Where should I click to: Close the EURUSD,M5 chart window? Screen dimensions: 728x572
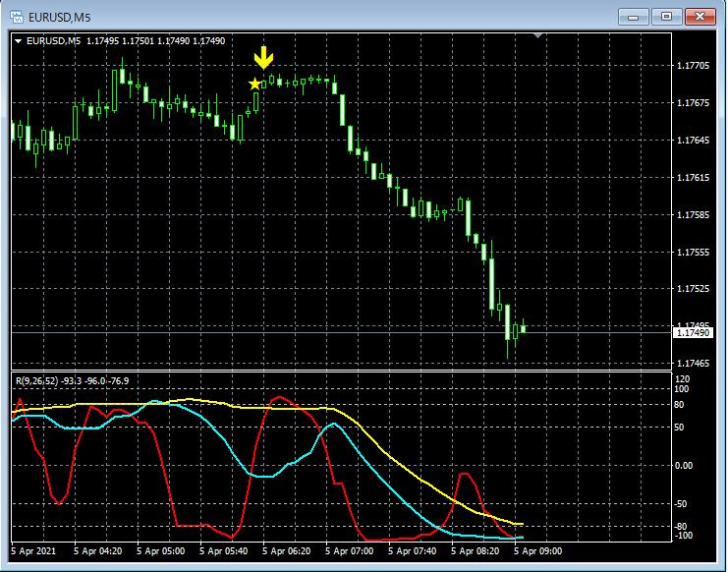pos(700,16)
